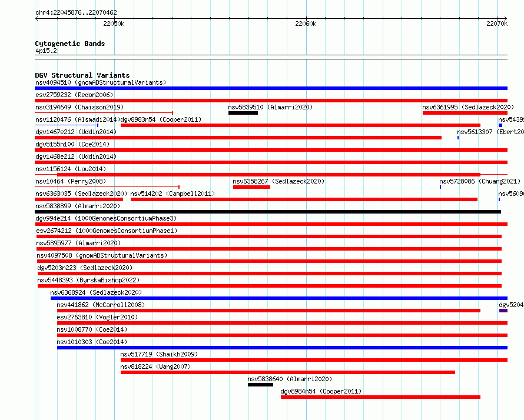This screenshot has width=524, height=420.
Task: Open dgv5203n223 (Sedlazeck2020) label
Action: pos(85,268)
